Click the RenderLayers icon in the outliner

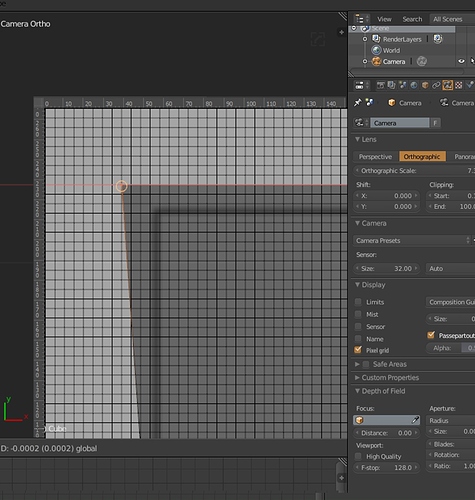point(376,39)
